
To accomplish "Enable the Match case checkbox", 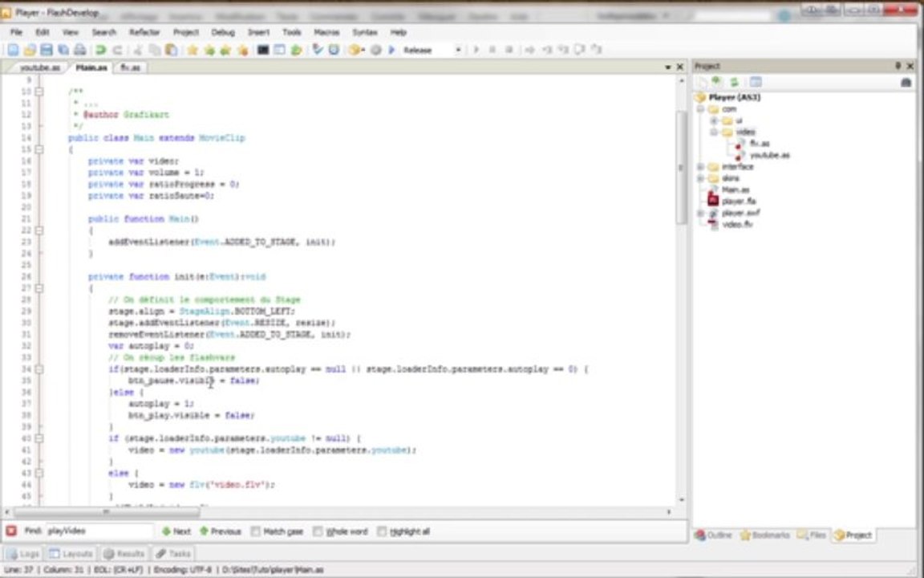I will [255, 531].
